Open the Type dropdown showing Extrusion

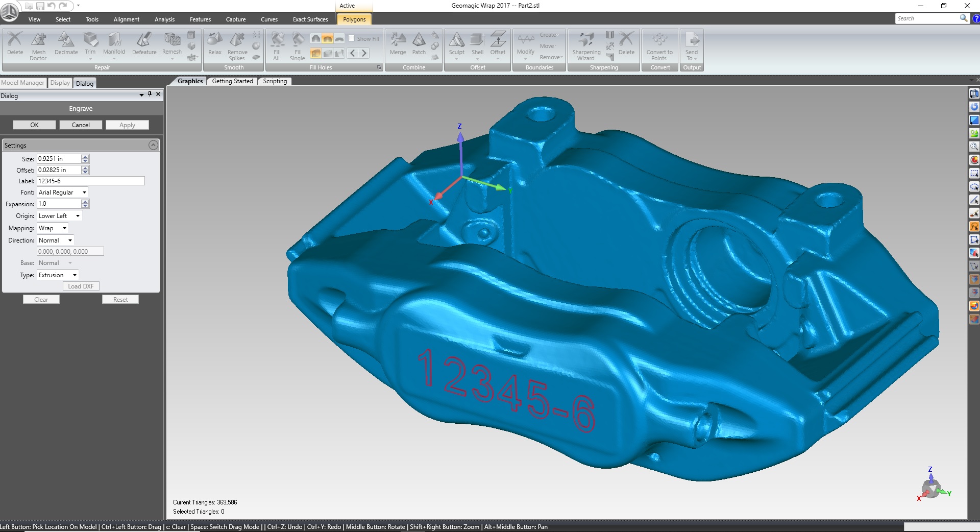pos(75,275)
